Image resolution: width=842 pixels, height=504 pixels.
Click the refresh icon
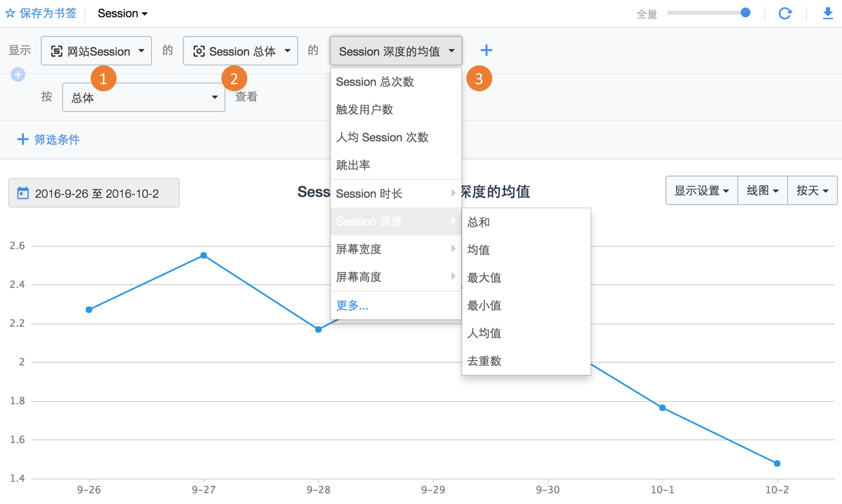point(785,13)
